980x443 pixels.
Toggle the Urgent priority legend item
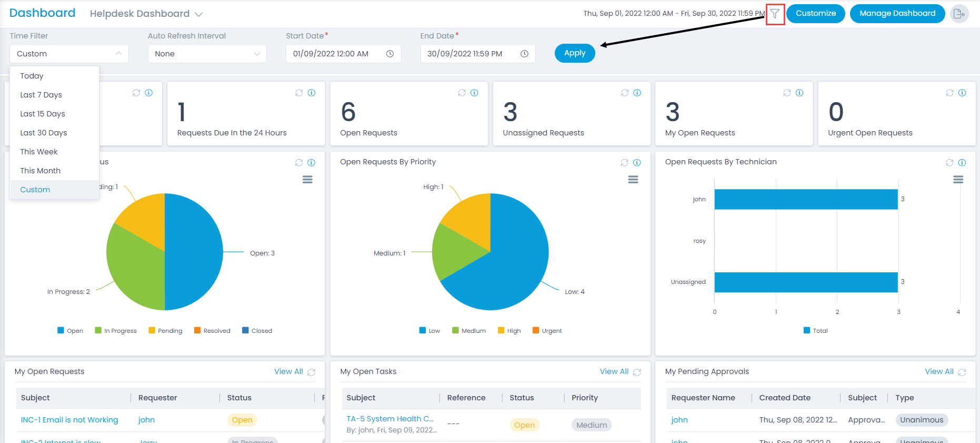(x=547, y=331)
